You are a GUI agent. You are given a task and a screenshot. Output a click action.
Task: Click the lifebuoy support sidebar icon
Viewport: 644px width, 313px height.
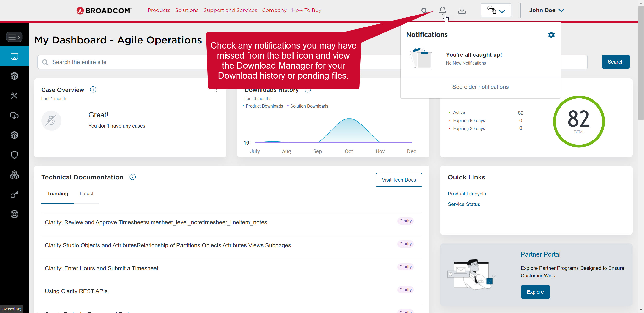point(14,214)
